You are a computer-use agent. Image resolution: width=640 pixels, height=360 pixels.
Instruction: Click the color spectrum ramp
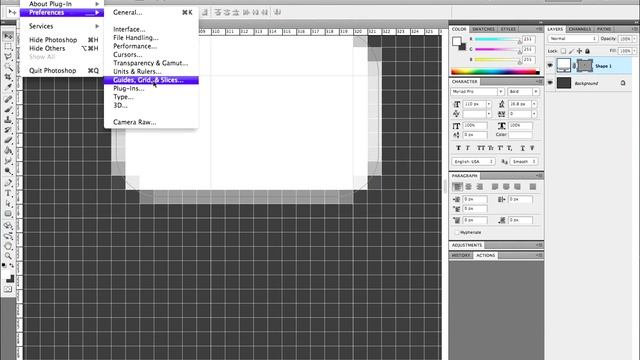[495, 72]
